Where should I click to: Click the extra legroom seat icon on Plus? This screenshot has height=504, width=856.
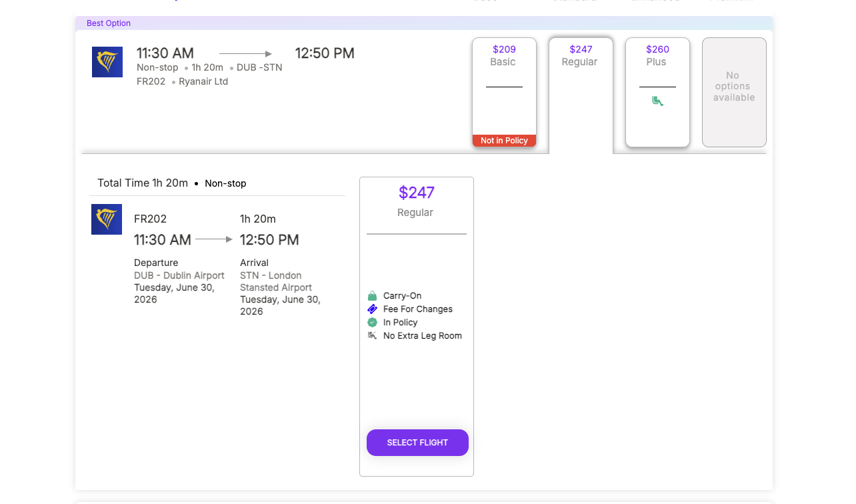click(657, 101)
